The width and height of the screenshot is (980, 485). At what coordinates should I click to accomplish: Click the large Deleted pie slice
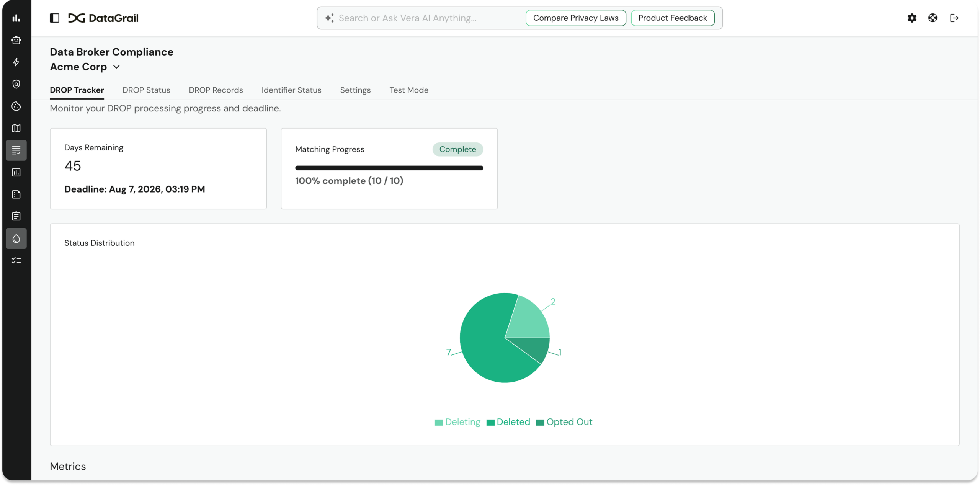[x=486, y=345]
